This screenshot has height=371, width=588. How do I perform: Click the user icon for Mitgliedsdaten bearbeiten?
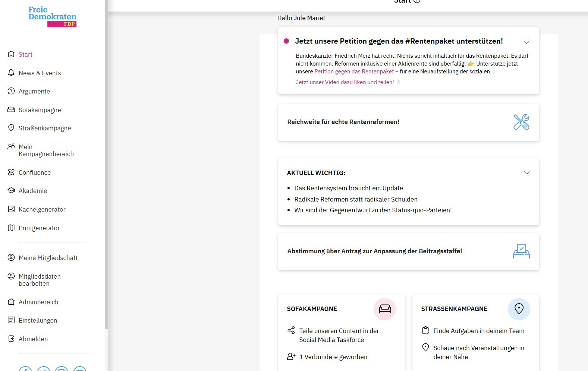11,276
